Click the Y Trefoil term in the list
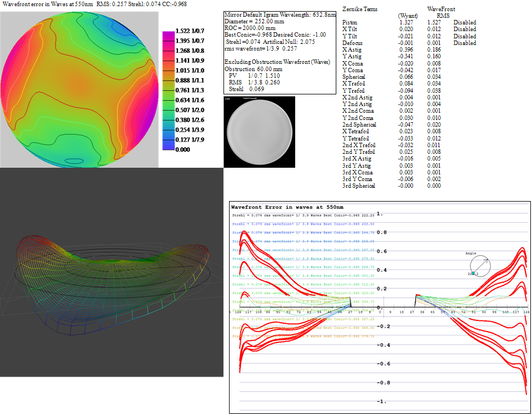The width and height of the screenshot is (532, 416). click(x=354, y=91)
